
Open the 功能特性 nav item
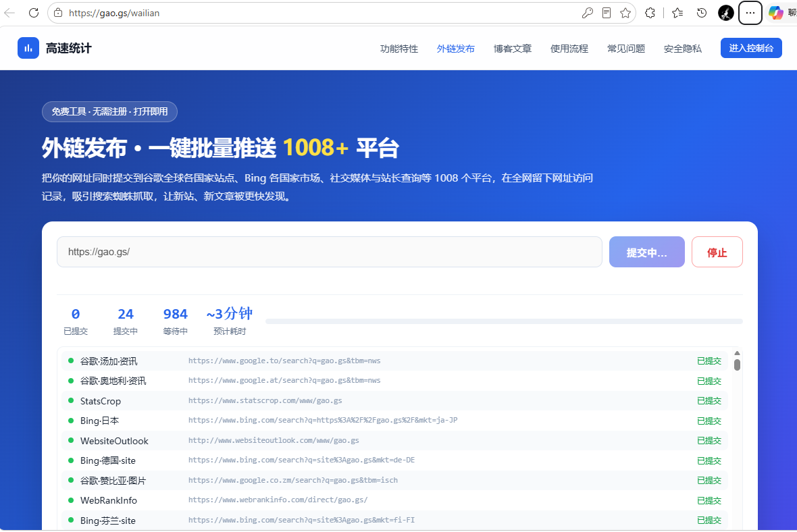399,49
